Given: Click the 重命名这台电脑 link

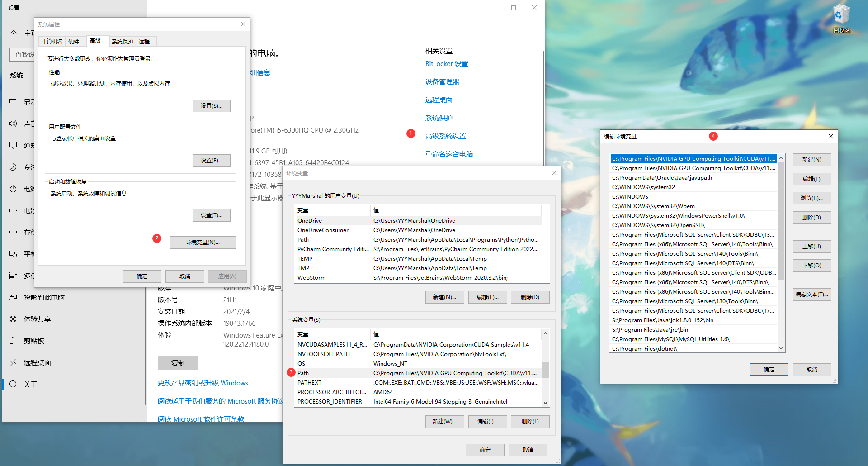Looking at the screenshot, I should [449, 154].
